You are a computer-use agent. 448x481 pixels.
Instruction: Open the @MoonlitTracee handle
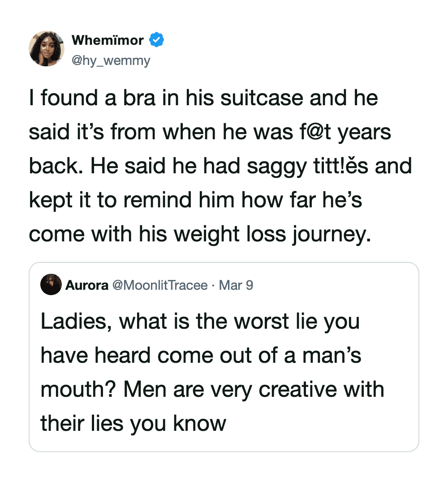click(x=159, y=285)
